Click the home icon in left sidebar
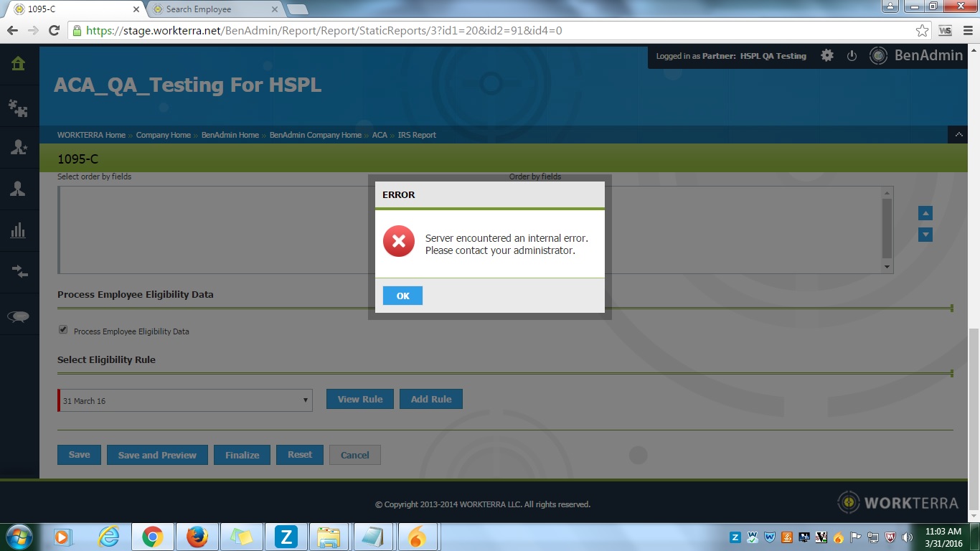This screenshot has width=980, height=551. click(18, 64)
